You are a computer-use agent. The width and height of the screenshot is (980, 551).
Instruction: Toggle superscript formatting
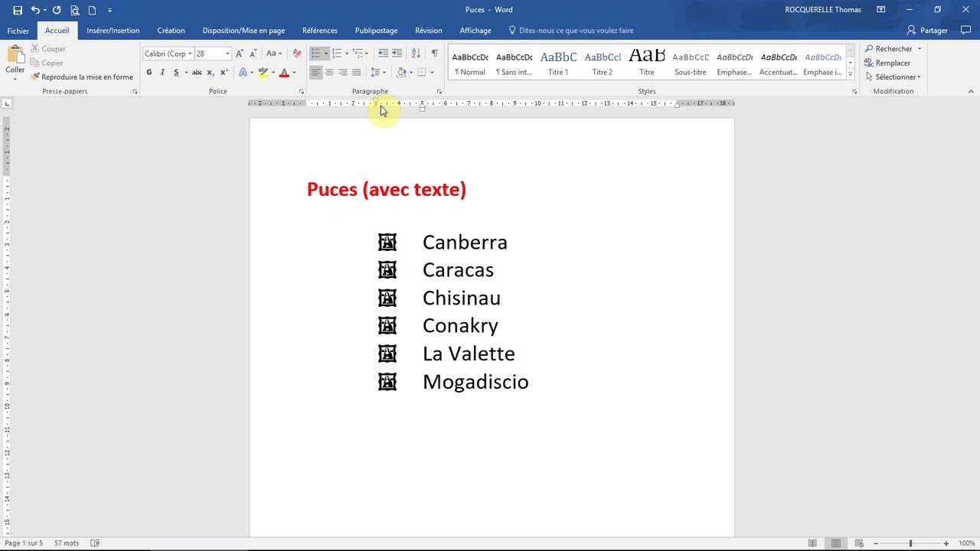pos(224,73)
